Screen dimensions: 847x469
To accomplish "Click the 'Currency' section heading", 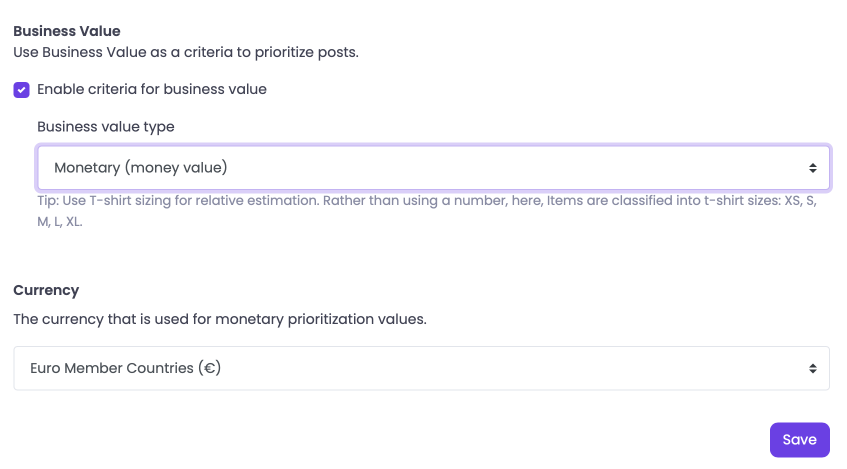I will pos(46,290).
